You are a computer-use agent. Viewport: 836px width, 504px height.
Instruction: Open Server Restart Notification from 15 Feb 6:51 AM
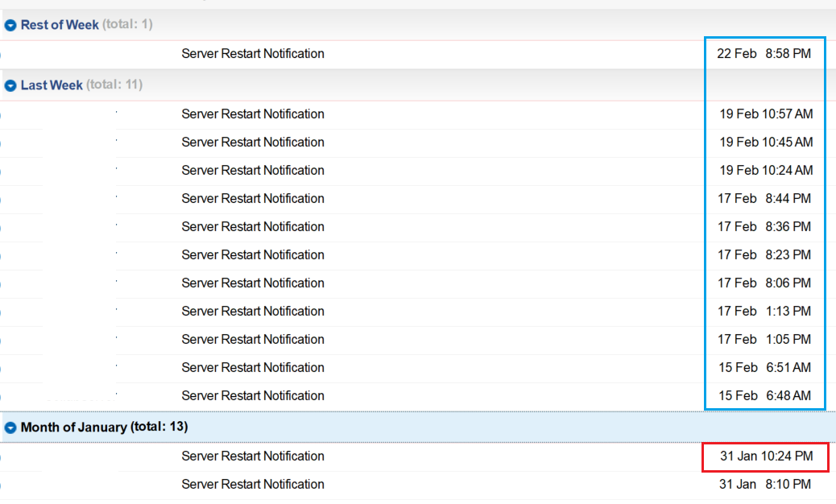click(253, 368)
